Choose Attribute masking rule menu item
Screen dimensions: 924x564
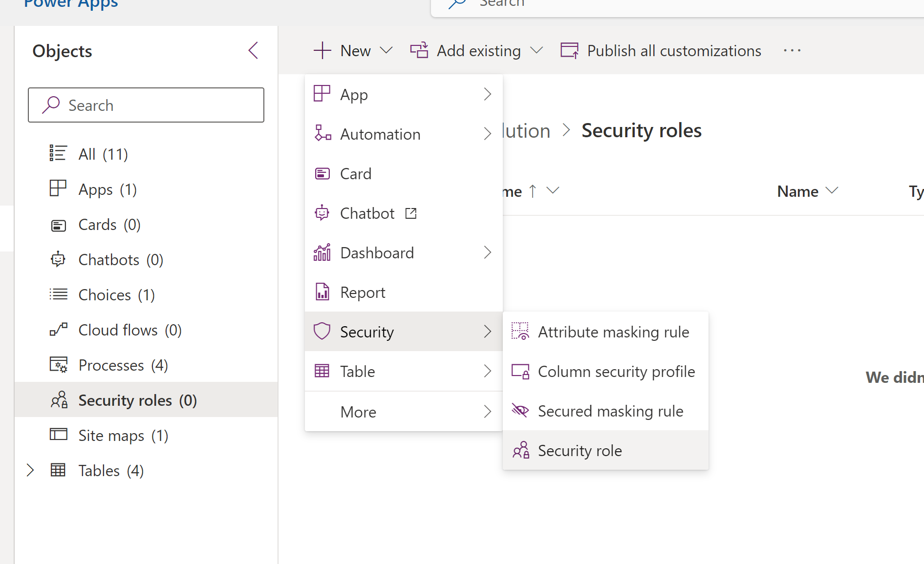pyautogui.click(x=605, y=332)
